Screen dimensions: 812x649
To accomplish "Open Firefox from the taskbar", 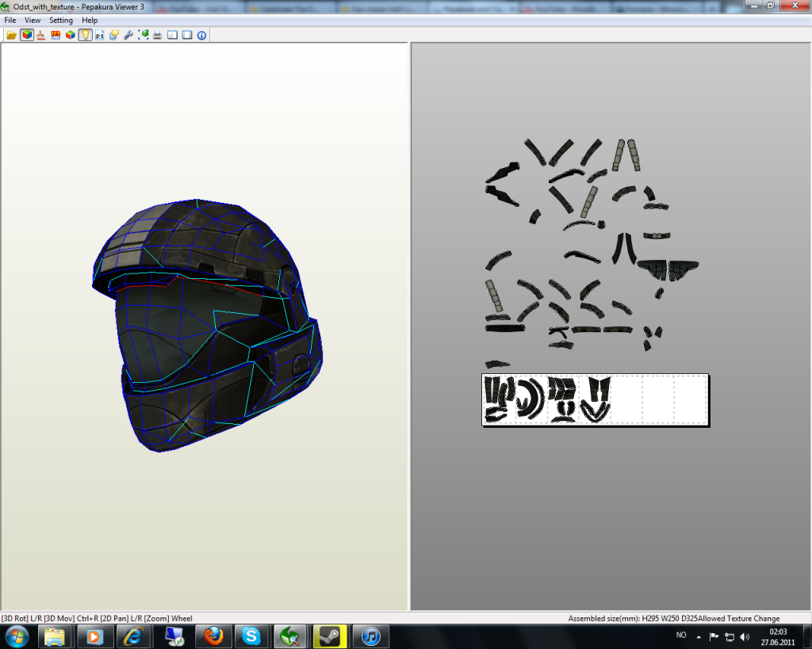I will (x=213, y=636).
